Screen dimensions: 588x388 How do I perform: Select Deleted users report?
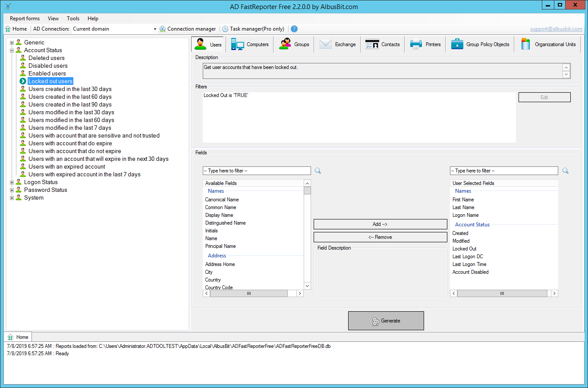tap(47, 58)
